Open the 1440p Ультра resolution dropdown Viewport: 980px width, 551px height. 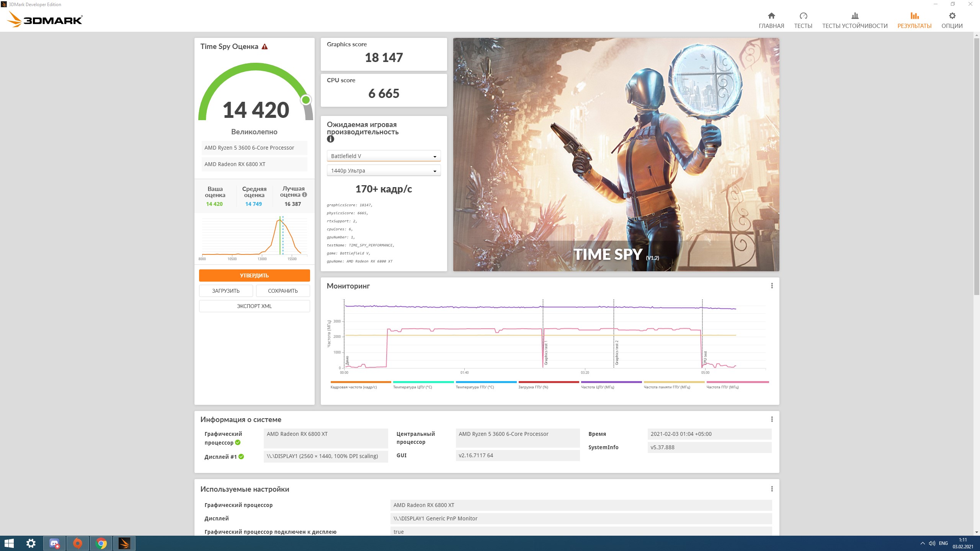384,171
